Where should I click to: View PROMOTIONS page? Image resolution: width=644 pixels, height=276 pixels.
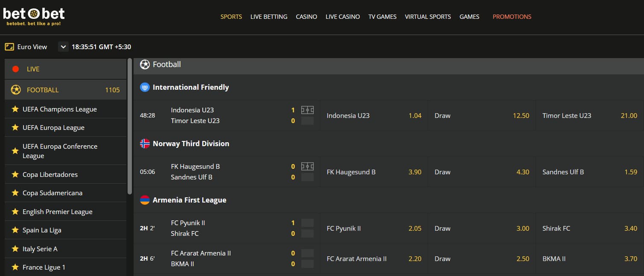click(x=512, y=17)
